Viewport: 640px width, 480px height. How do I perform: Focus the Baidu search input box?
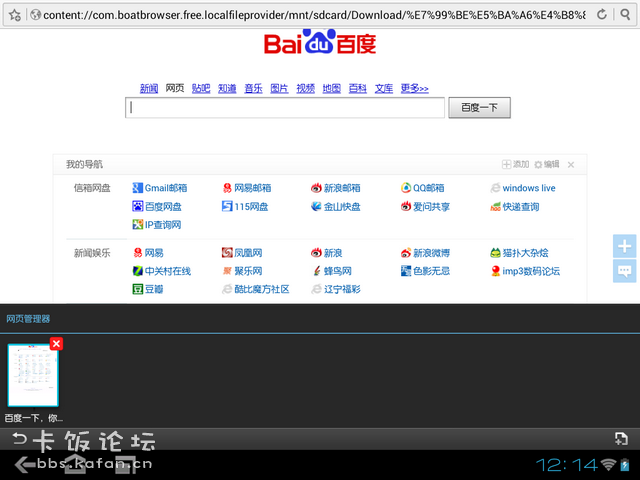click(285, 108)
